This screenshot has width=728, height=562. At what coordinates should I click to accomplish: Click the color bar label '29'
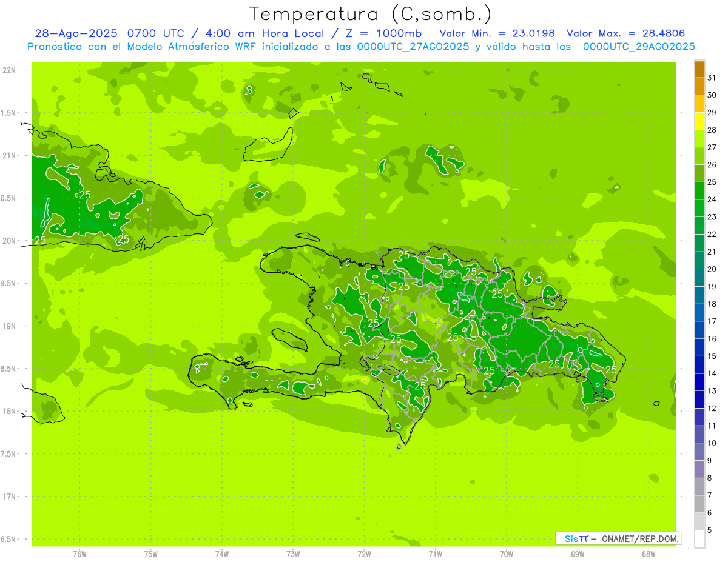click(712, 113)
